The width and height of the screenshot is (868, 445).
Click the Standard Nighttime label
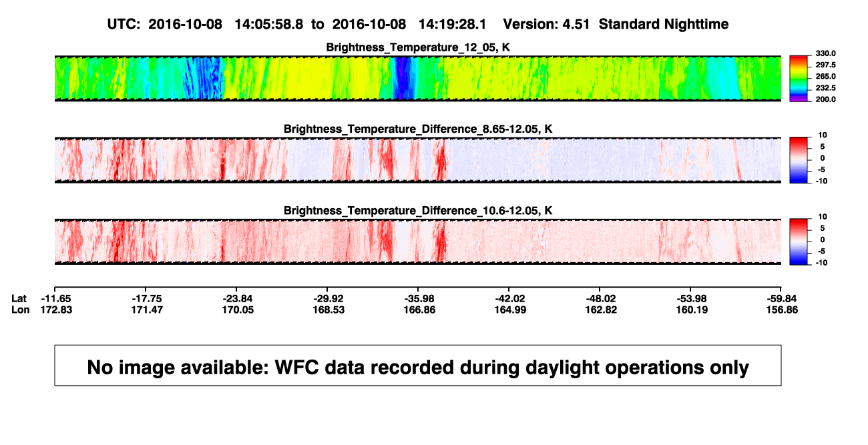tap(664, 24)
